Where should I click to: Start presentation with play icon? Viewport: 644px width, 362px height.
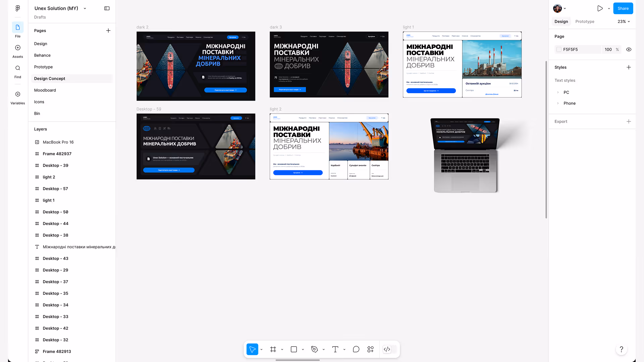(x=600, y=8)
